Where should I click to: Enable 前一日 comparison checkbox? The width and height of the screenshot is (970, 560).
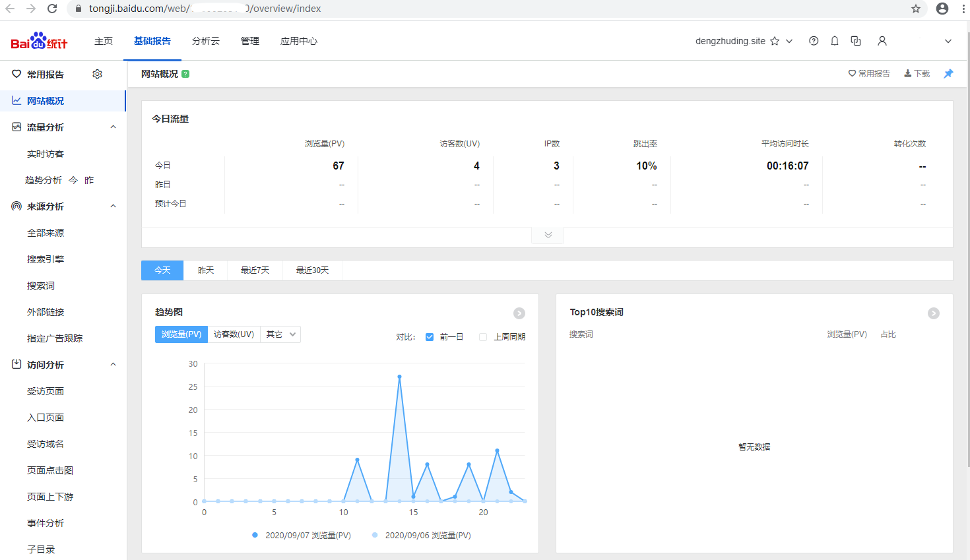tap(430, 337)
